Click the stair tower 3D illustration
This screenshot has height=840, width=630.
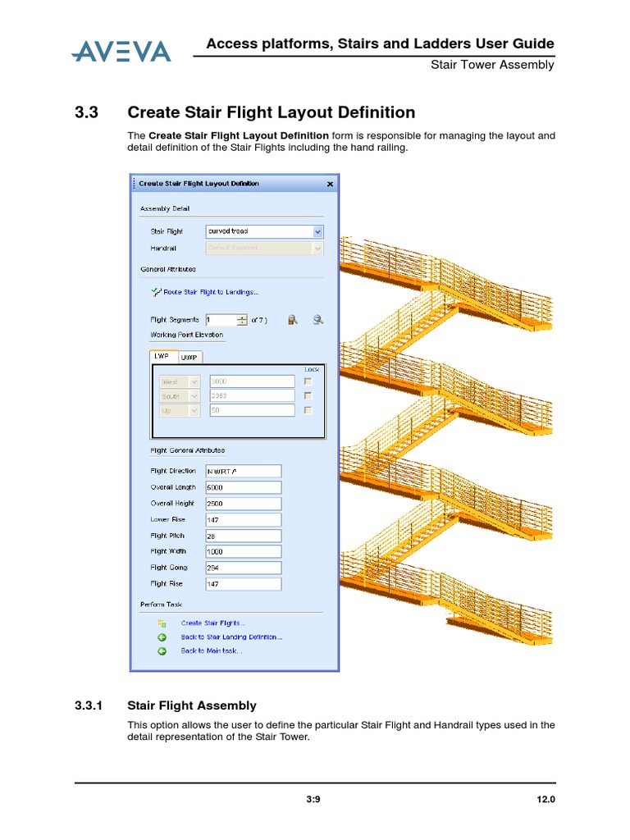pos(445,441)
